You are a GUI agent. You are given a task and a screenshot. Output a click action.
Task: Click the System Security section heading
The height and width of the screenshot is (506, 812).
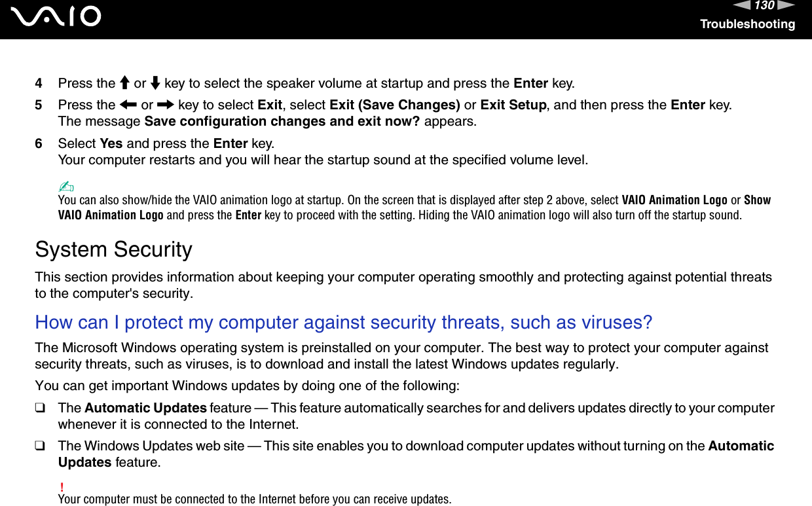point(114,249)
